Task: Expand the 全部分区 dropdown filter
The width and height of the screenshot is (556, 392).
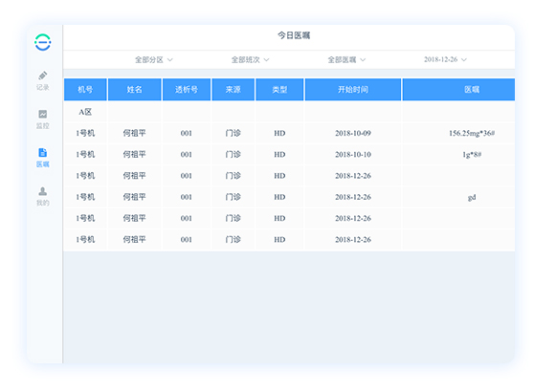Action: [153, 59]
